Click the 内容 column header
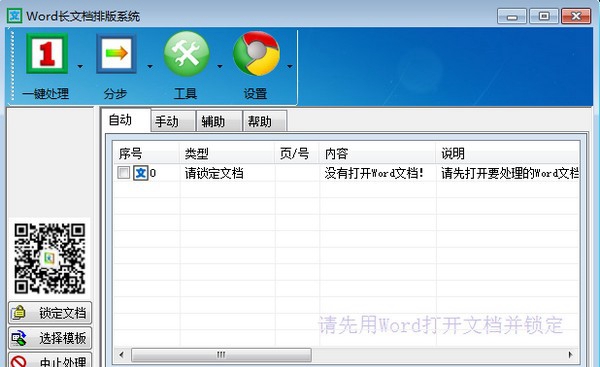Screen dimensions: 600x367 pos(378,153)
